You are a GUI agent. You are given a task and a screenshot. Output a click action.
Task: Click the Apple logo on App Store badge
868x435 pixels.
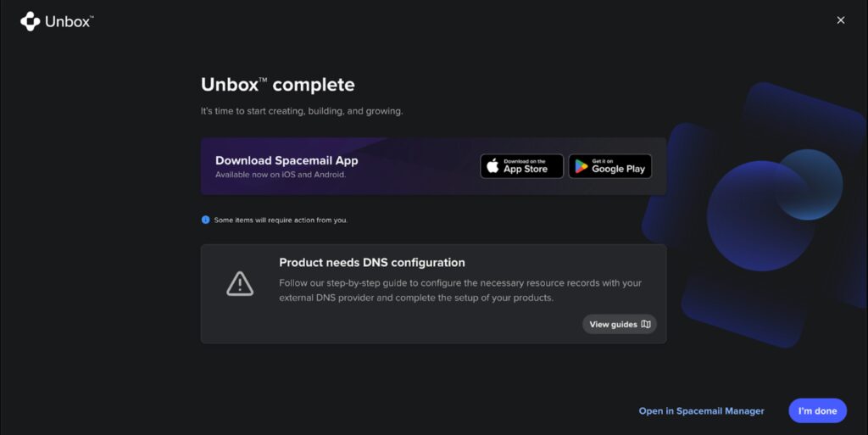pos(492,166)
